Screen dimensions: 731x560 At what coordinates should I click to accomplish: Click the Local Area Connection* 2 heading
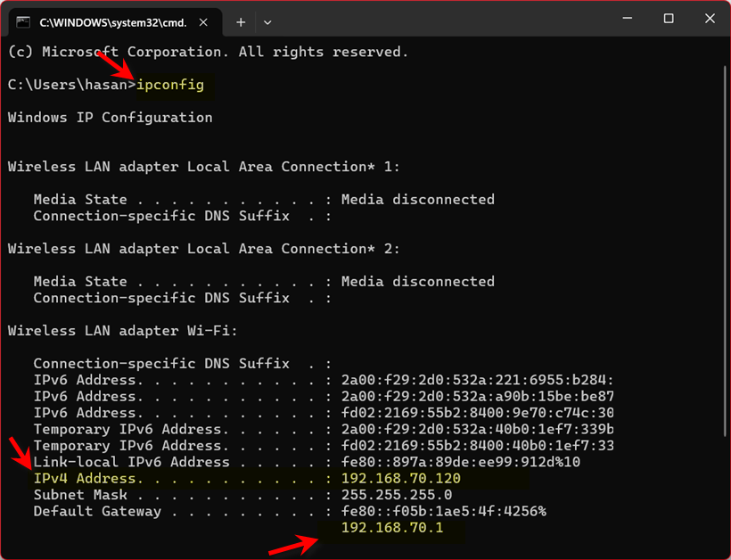[x=203, y=249]
